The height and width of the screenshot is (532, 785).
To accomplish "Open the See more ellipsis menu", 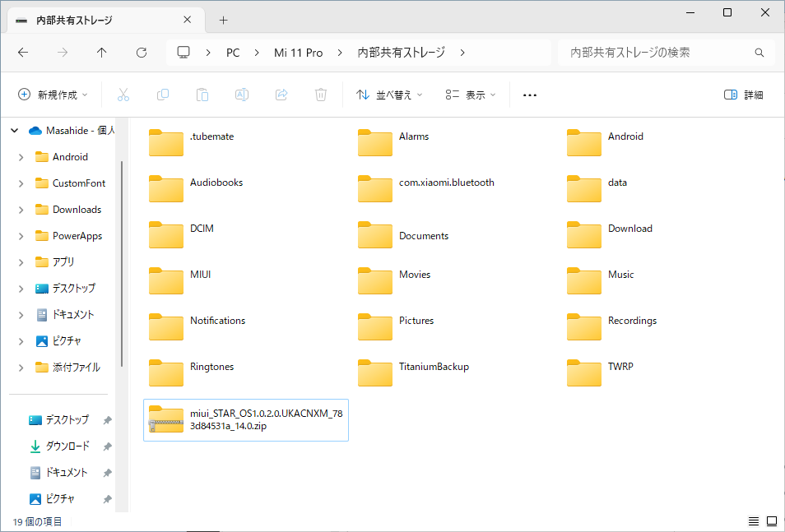I will [x=530, y=95].
